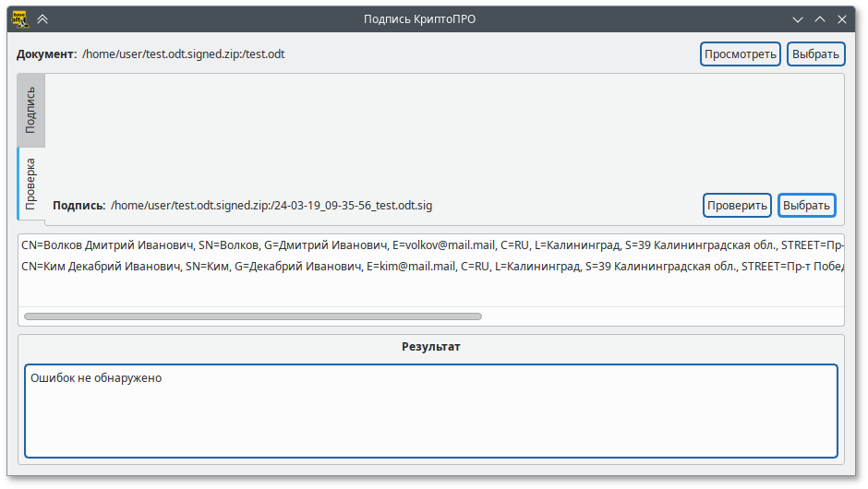Minimize the Подпись КриптоПРО window
868x489 pixels.
click(797, 18)
